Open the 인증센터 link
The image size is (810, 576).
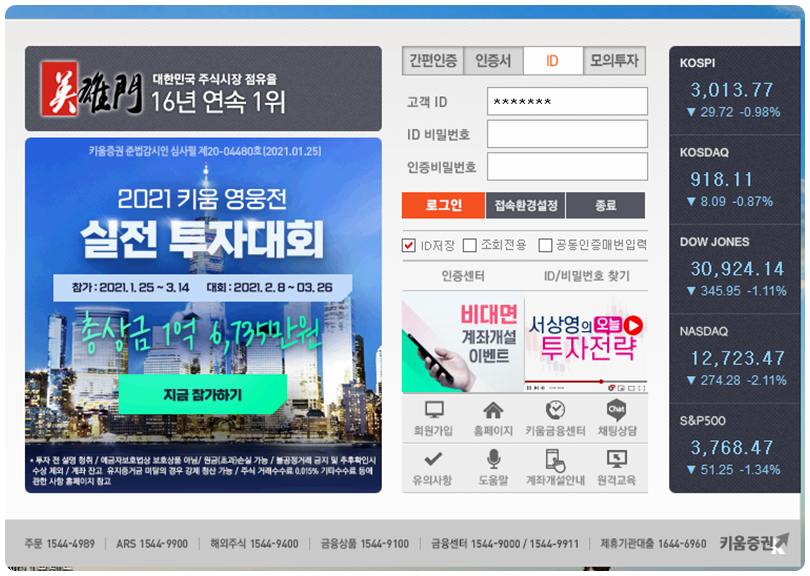[463, 276]
